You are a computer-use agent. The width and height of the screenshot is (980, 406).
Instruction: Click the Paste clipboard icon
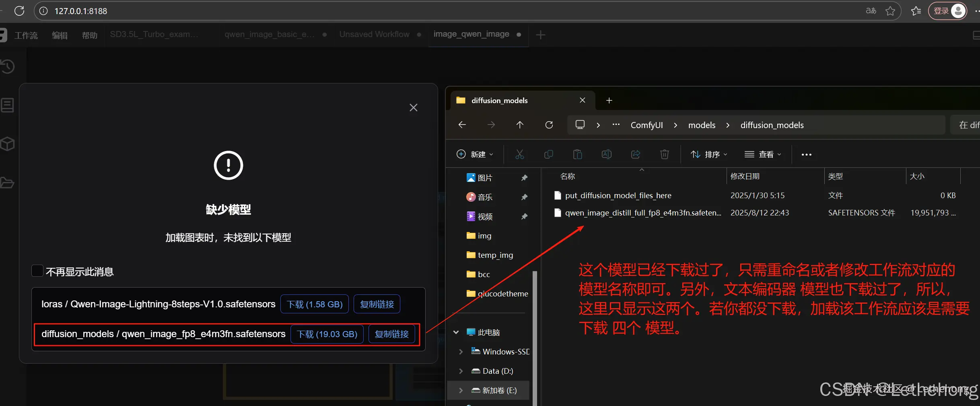pyautogui.click(x=578, y=154)
